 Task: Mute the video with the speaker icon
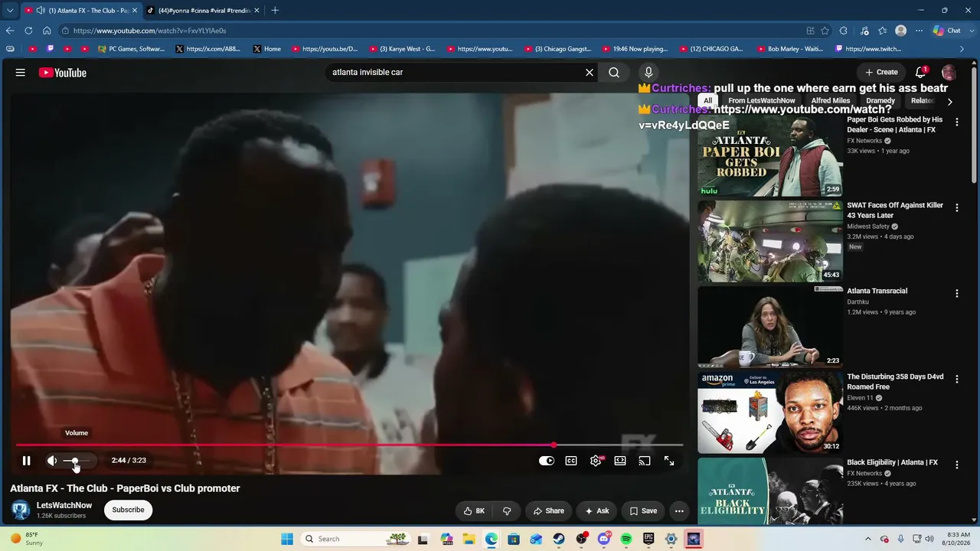click(x=52, y=461)
